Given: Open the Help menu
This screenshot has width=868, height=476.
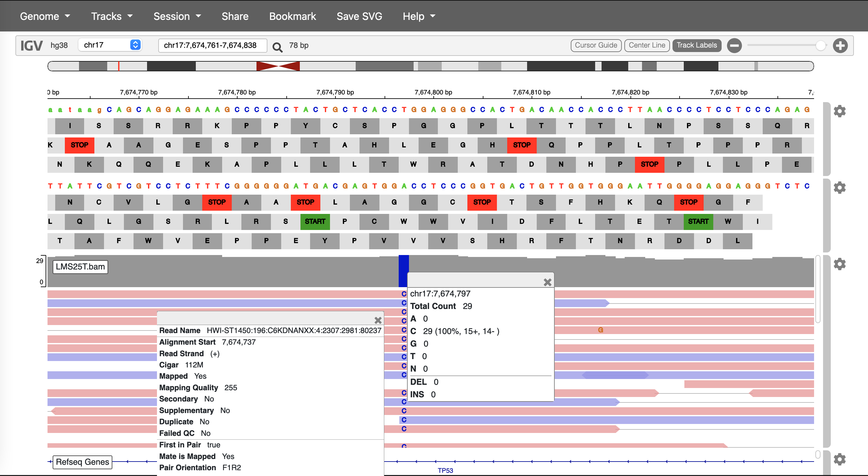Looking at the screenshot, I should 419,16.
